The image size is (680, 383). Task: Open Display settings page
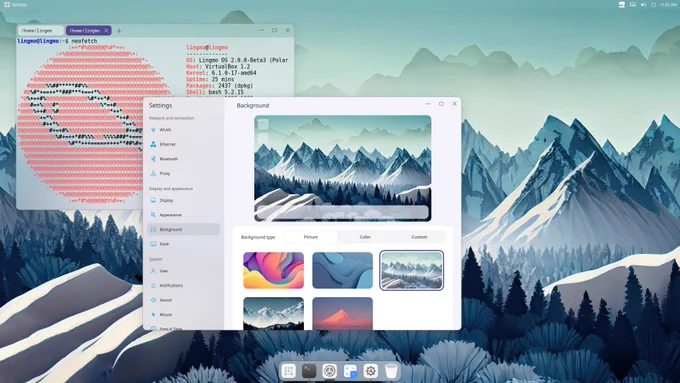(x=183, y=200)
